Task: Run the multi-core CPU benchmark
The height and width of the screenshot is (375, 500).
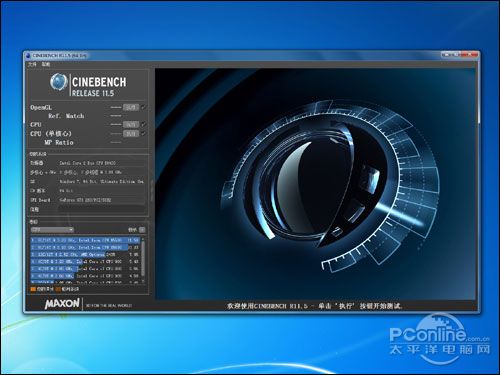Action: (x=131, y=124)
